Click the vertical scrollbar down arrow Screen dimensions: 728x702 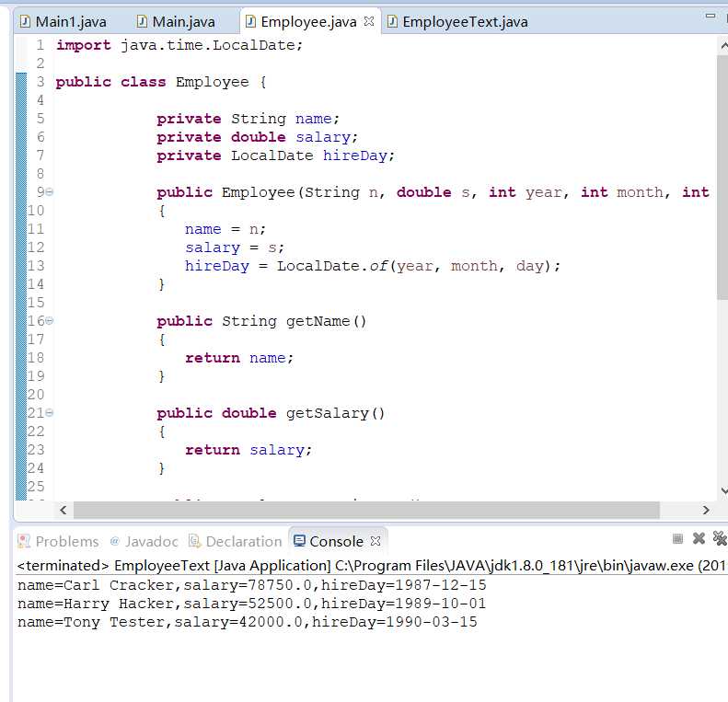point(723,490)
